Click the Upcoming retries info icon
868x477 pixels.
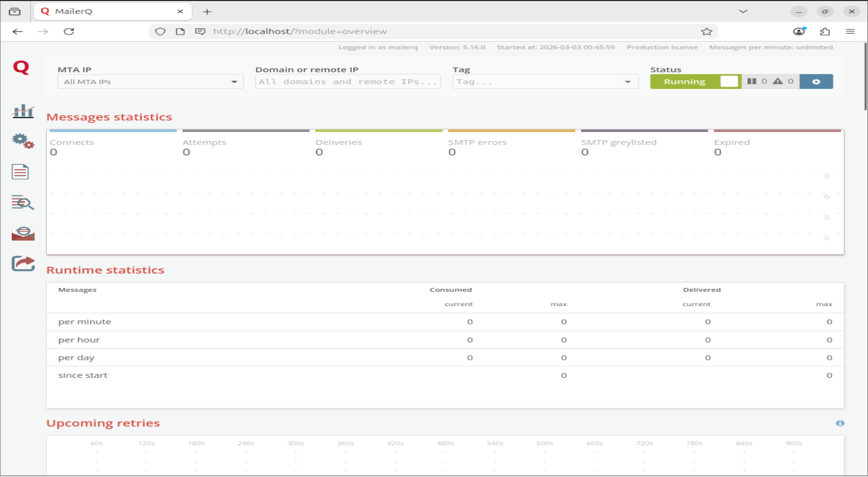(x=840, y=423)
